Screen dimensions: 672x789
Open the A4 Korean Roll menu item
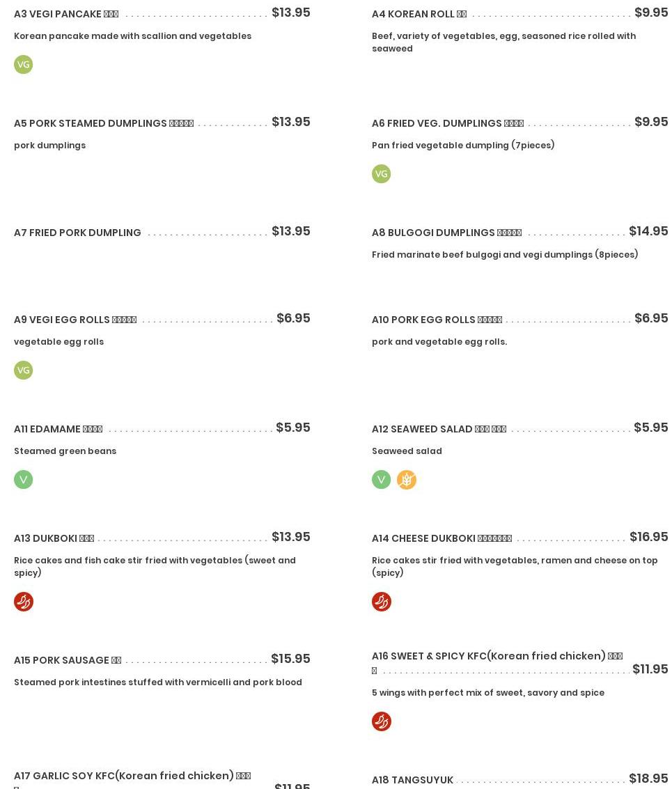tap(419, 14)
